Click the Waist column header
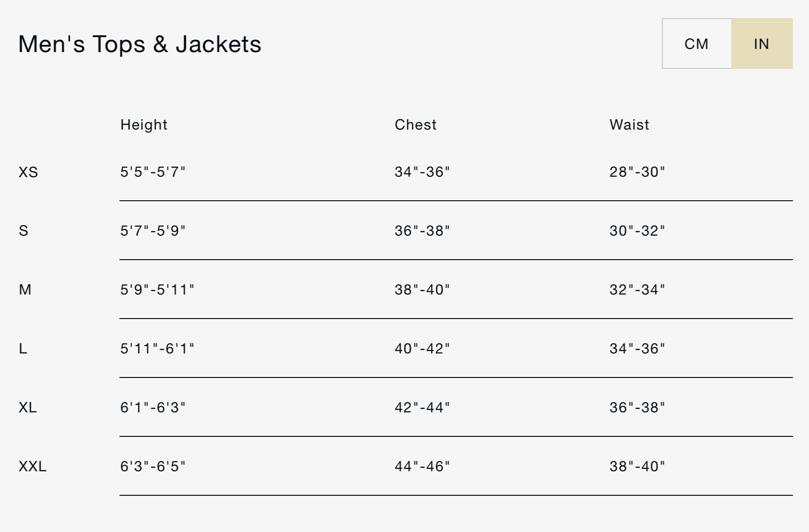 (629, 125)
